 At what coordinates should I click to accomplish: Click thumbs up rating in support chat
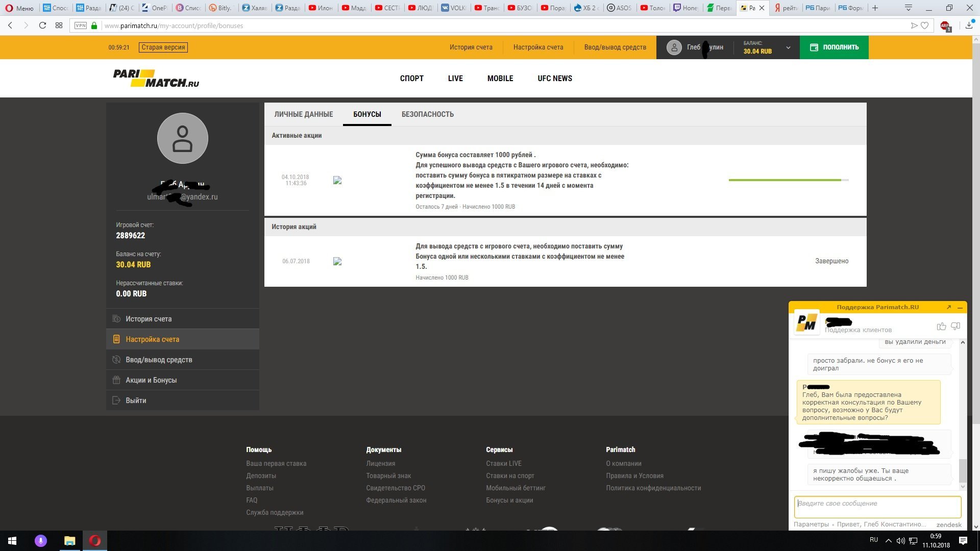point(941,326)
